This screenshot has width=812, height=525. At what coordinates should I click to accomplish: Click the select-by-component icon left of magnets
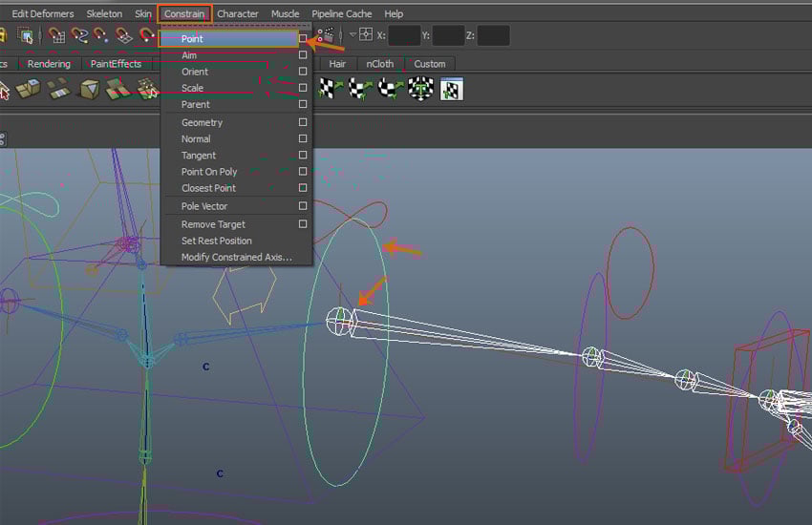click(26, 36)
